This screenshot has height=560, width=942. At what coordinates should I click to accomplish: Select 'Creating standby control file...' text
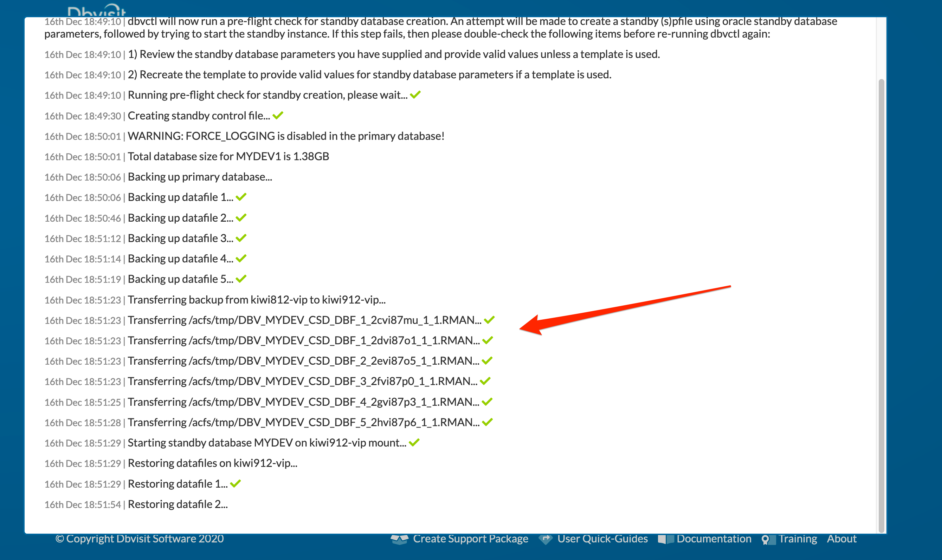(x=199, y=116)
